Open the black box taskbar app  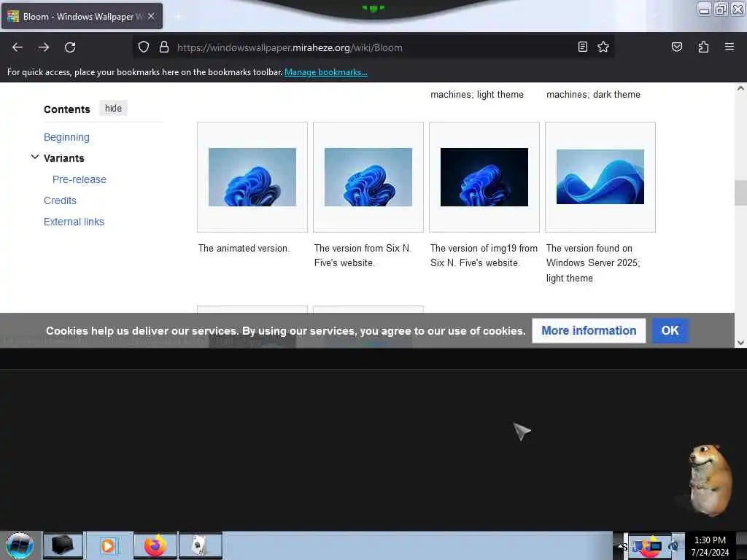(63, 545)
